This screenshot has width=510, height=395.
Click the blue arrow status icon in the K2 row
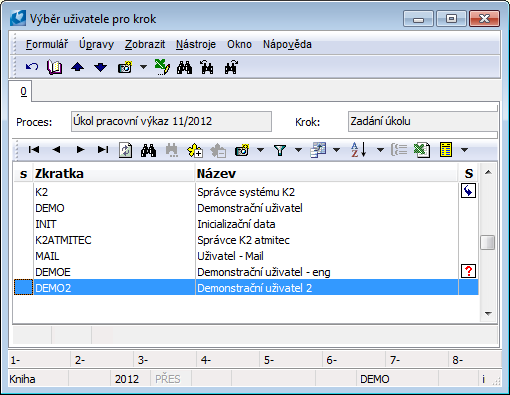point(468,191)
